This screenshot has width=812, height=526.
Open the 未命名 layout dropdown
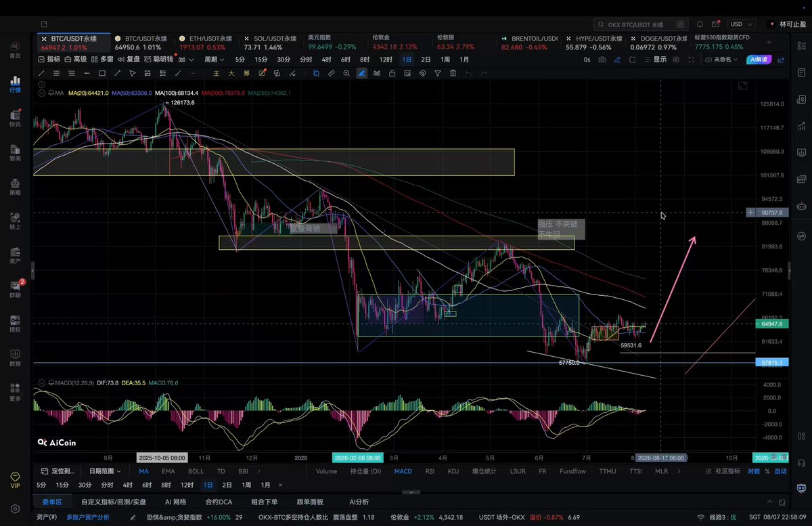723,60
